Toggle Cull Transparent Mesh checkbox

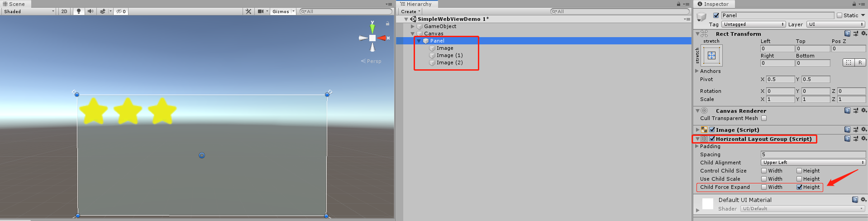pos(764,118)
